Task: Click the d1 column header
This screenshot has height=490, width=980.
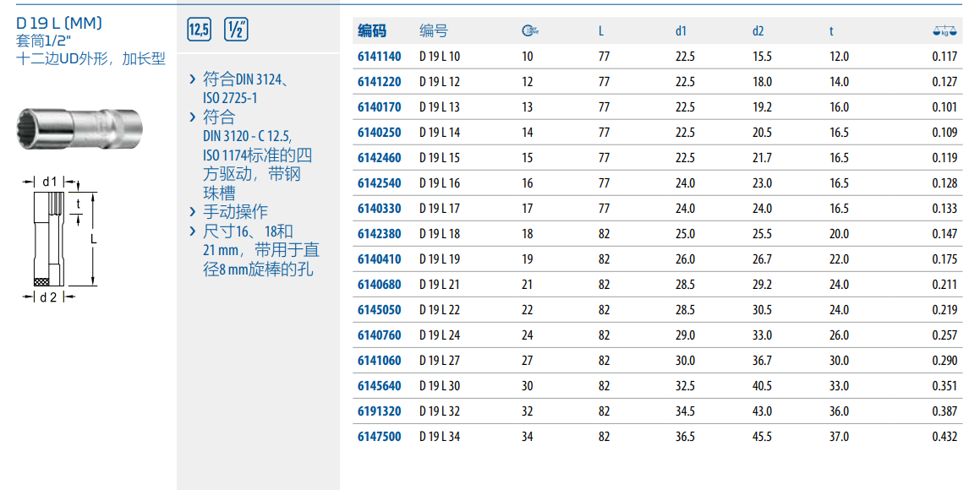Action: (681, 31)
